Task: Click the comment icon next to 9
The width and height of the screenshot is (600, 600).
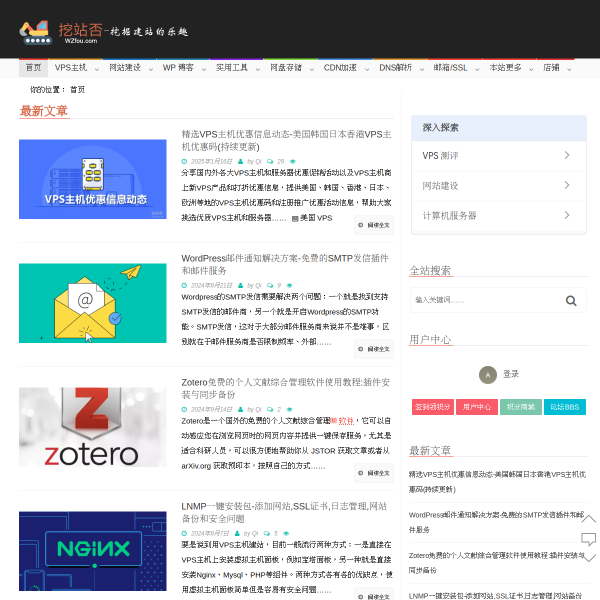Action: point(270,285)
